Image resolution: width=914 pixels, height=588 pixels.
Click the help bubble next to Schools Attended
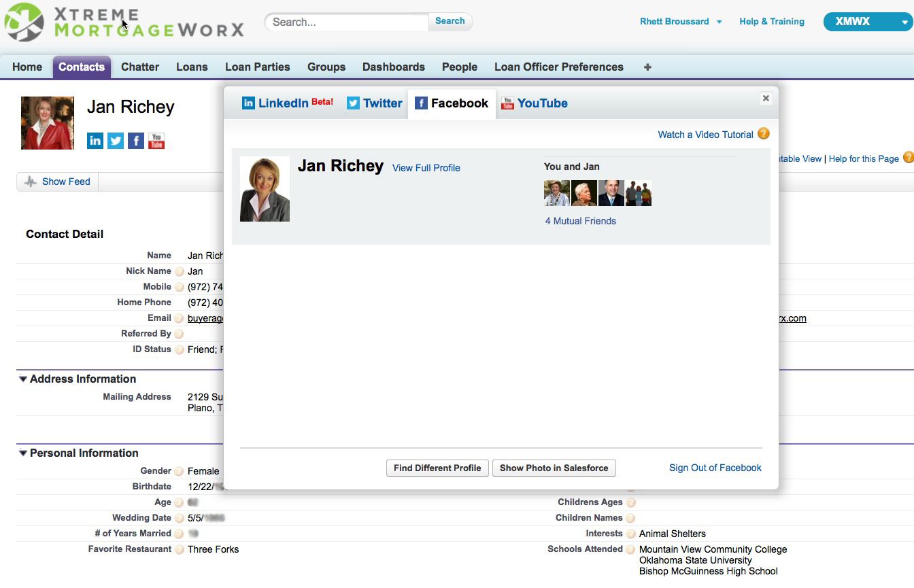(x=630, y=549)
